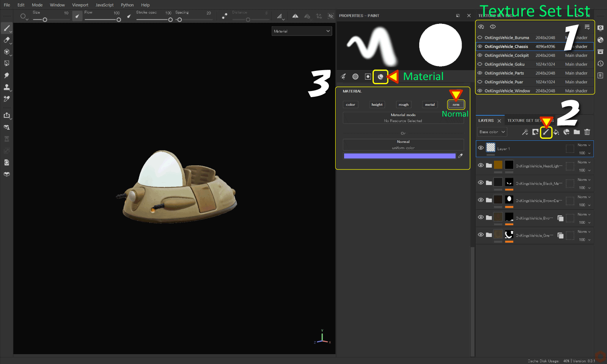Viewport: 607px width, 364px height.
Task: Hide OxKingsVehicle_BrownDa folder layer
Action: point(481,200)
